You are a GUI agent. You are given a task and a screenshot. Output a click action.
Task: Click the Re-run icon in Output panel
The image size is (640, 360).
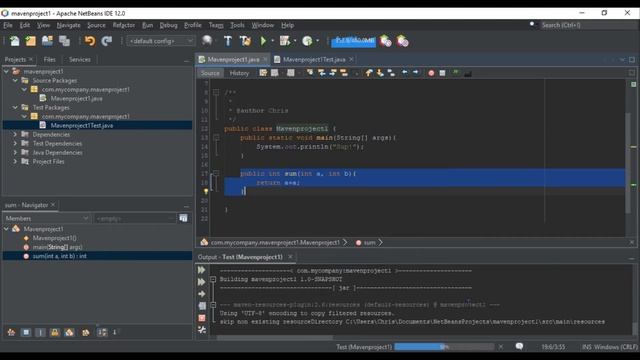click(x=202, y=270)
